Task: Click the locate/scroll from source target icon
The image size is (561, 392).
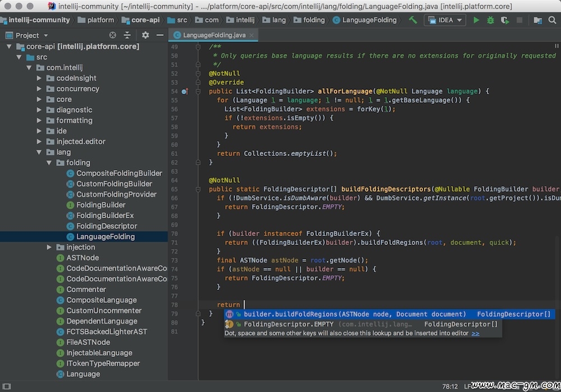Action: click(113, 35)
